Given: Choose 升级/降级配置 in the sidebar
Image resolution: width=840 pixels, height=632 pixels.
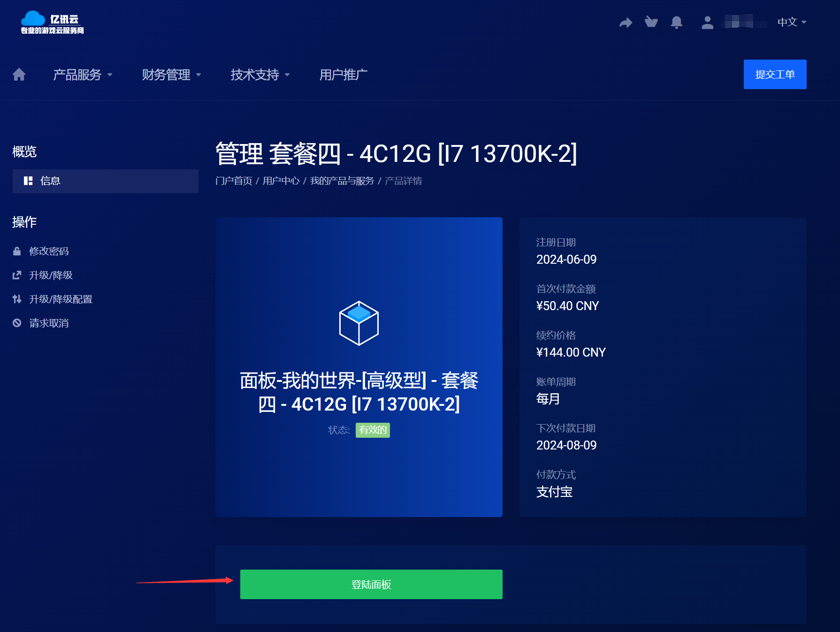Looking at the screenshot, I should tap(61, 299).
